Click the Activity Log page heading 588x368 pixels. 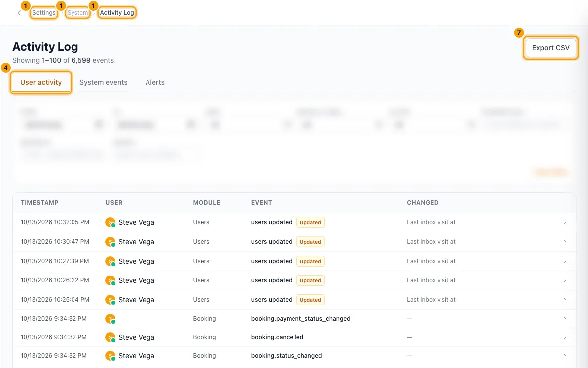(x=45, y=47)
